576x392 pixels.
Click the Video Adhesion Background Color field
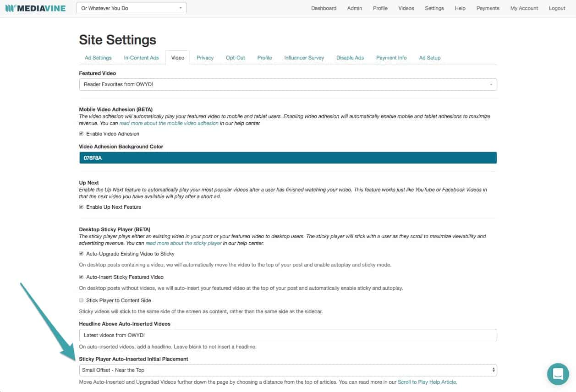pos(288,158)
